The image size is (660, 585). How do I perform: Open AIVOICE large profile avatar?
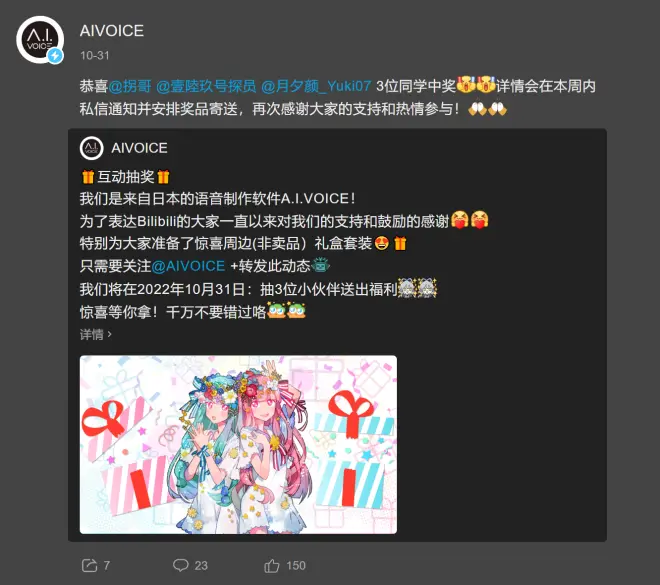40,40
